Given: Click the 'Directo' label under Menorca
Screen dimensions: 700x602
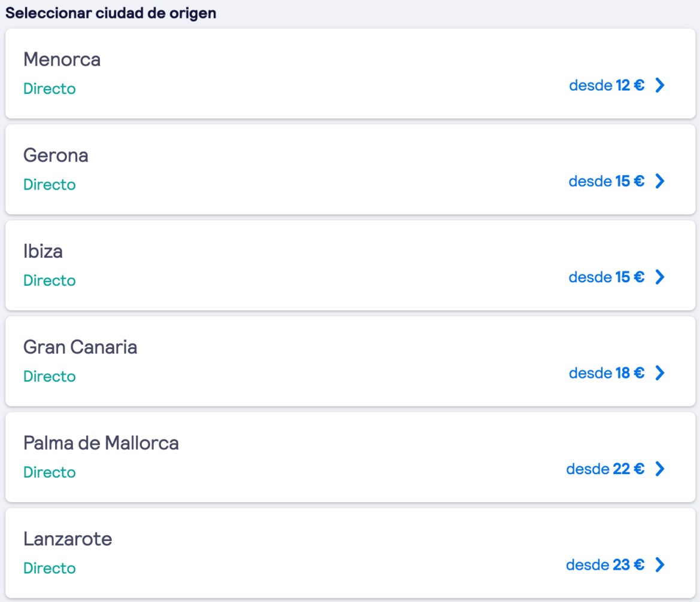Looking at the screenshot, I should click(50, 89).
